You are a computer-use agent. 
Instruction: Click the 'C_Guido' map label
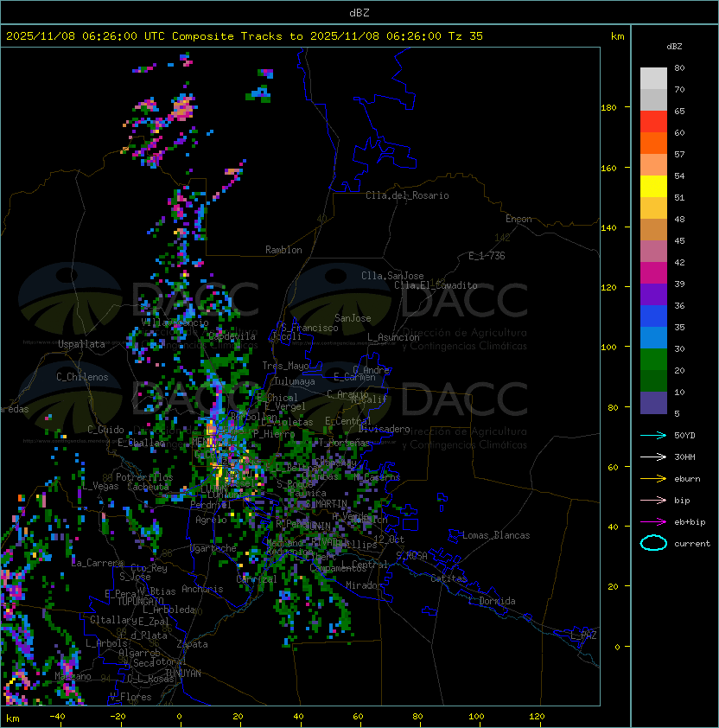pos(105,430)
